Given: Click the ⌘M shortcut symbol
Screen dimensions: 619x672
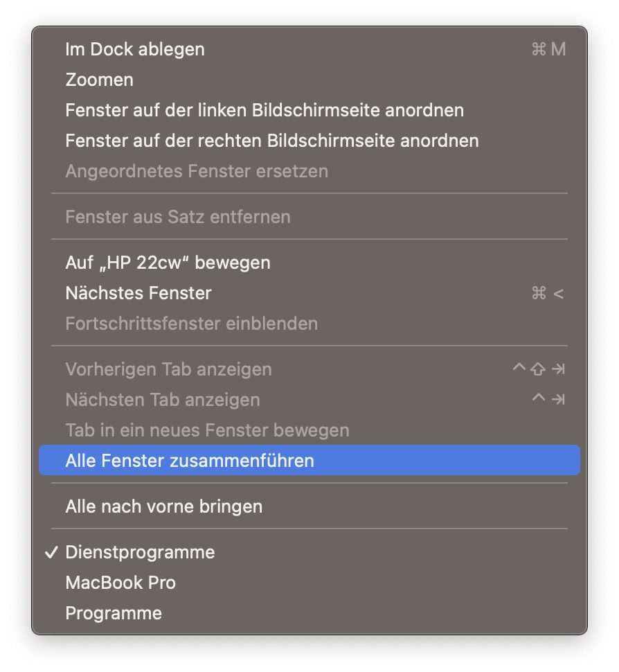Looking at the screenshot, I should click(x=548, y=50).
